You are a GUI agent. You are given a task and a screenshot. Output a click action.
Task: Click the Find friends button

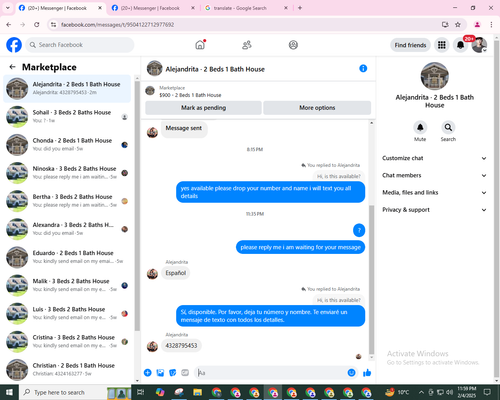point(410,45)
